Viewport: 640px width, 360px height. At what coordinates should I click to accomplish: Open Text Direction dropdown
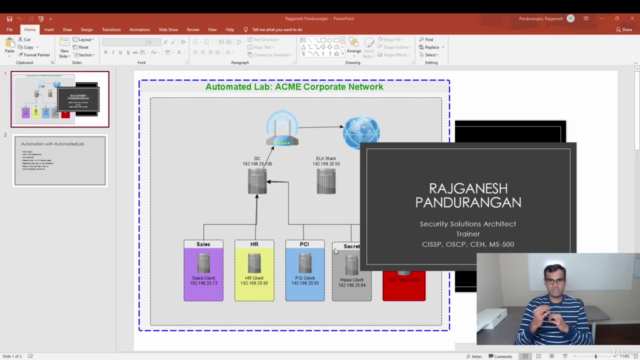(264, 40)
